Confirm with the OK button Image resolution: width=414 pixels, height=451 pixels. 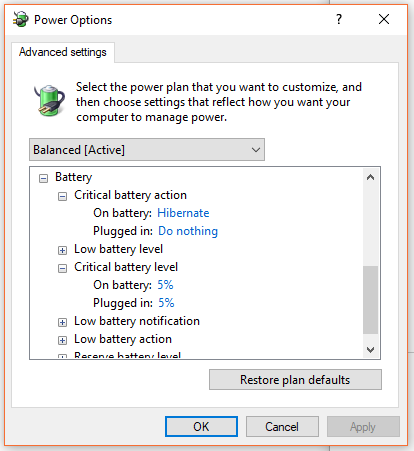201,427
